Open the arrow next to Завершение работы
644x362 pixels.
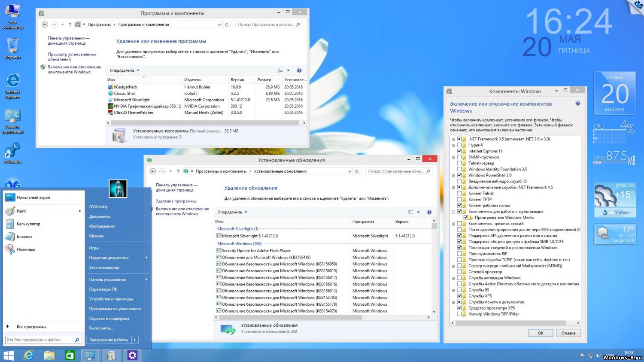click(x=135, y=340)
